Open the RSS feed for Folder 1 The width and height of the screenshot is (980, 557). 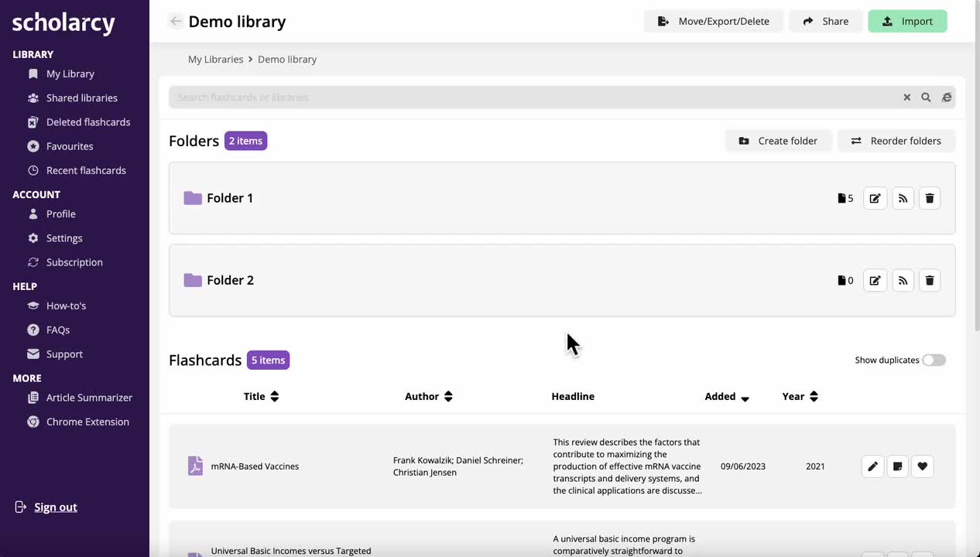coord(903,198)
